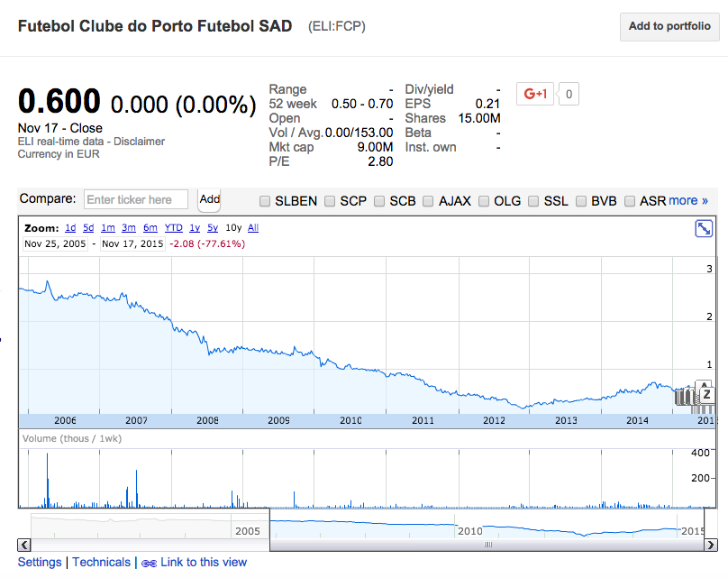
Task: Select the 5y zoom option
Action: [x=213, y=227]
